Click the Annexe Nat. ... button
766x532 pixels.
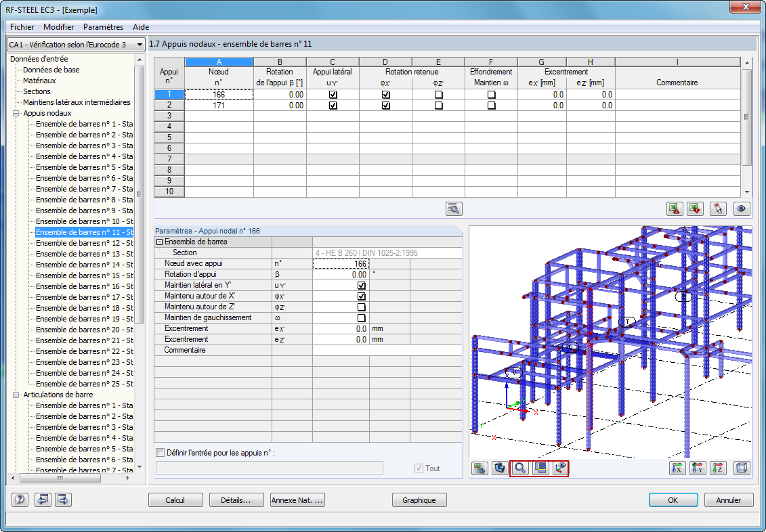297,500
